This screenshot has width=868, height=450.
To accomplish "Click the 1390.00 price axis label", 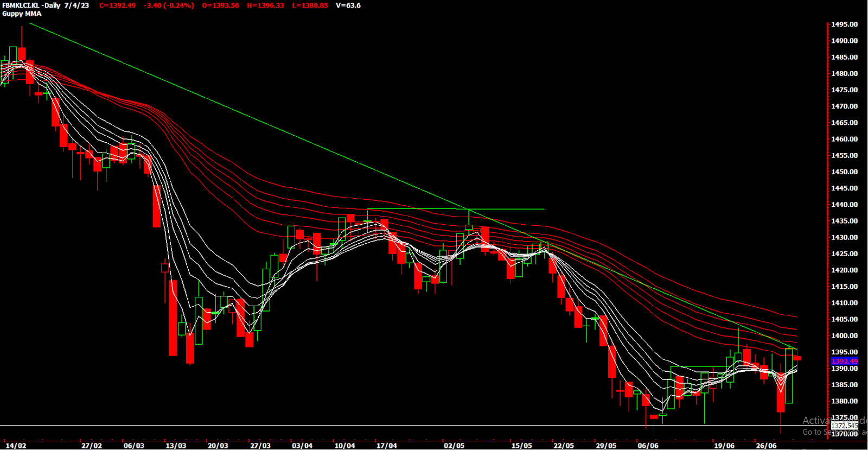I will click(845, 369).
